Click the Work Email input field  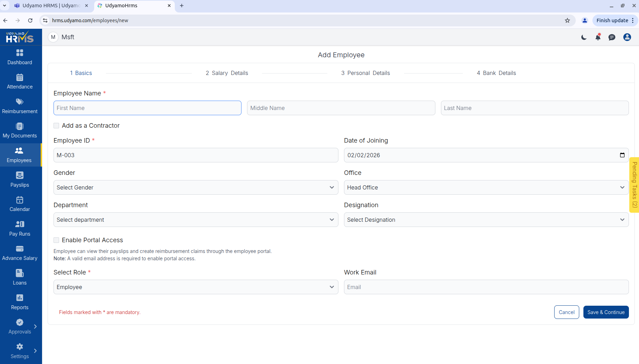(x=486, y=287)
